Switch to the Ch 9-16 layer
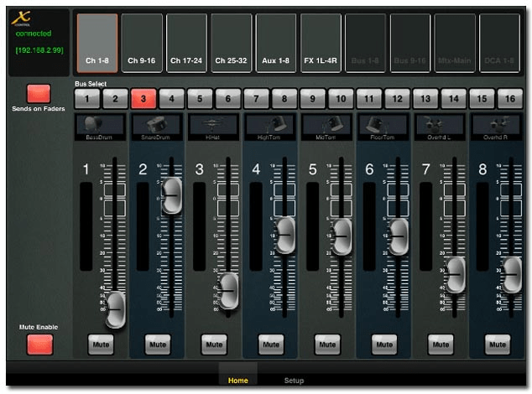This screenshot has height=394, width=532. click(142, 43)
